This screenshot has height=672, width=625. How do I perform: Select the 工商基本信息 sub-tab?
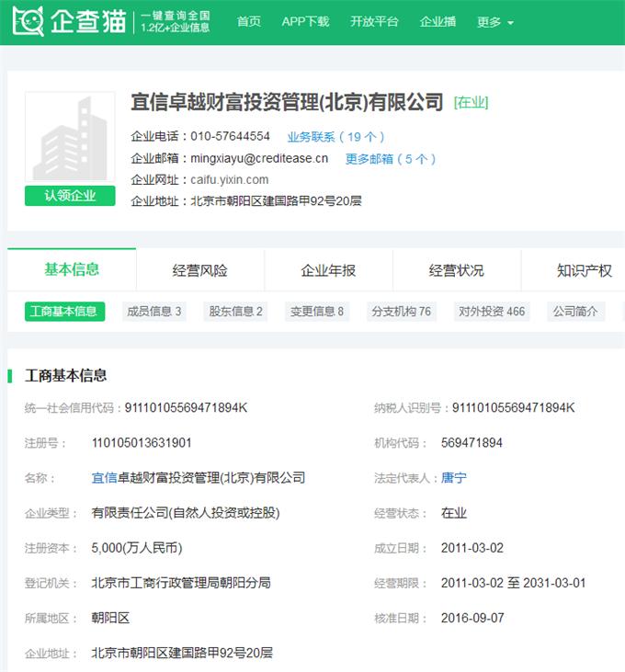point(64,311)
